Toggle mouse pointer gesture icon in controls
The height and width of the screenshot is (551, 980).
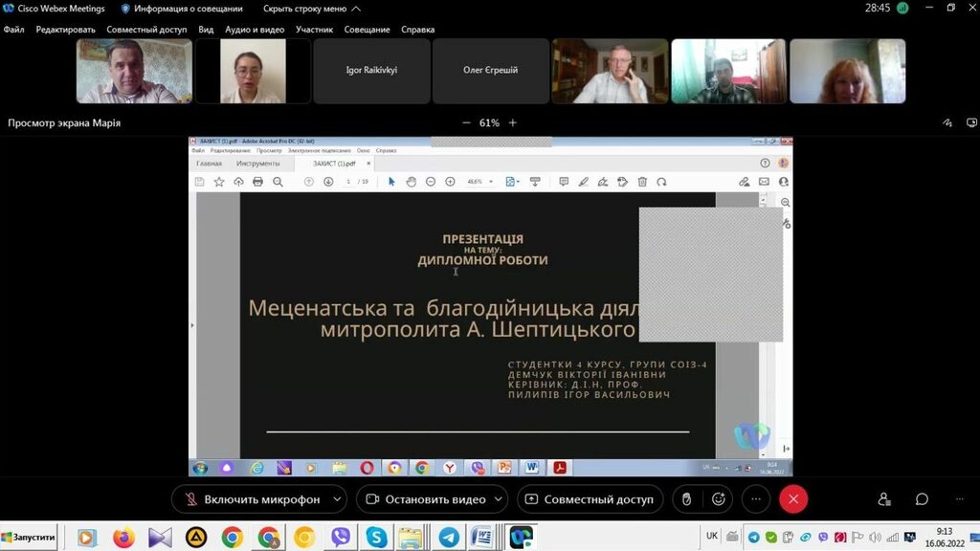685,499
